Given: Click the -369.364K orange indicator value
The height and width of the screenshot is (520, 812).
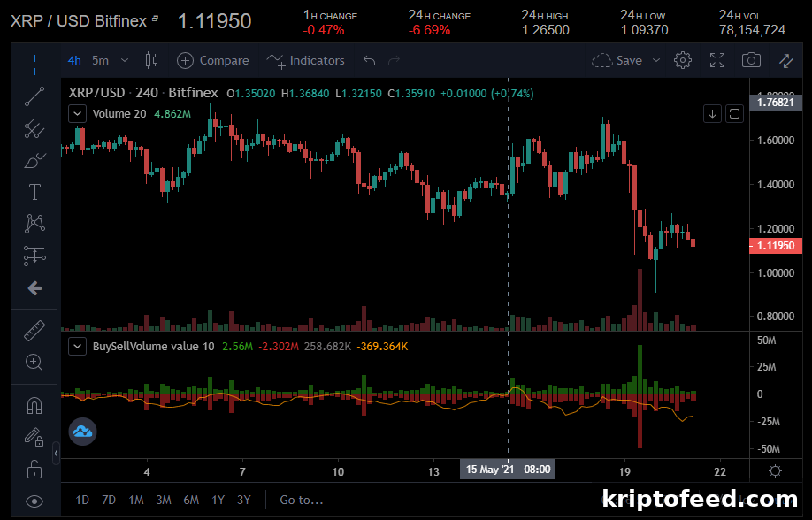Looking at the screenshot, I should [382, 346].
